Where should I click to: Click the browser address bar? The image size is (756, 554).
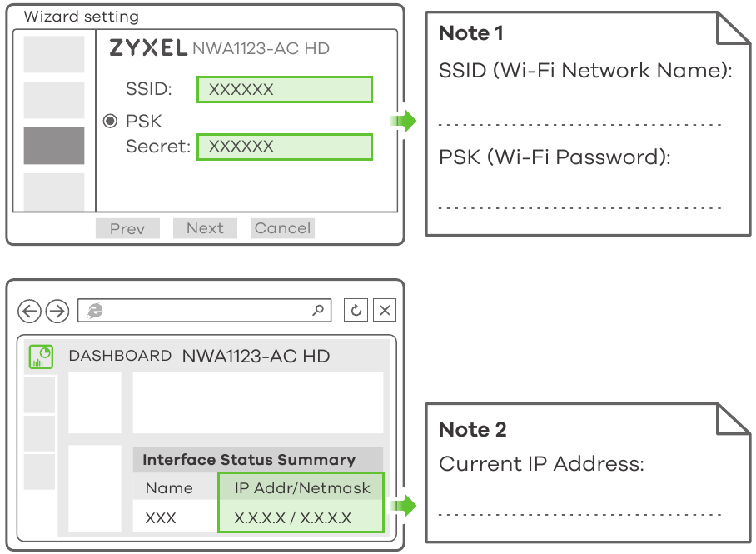click(x=208, y=311)
